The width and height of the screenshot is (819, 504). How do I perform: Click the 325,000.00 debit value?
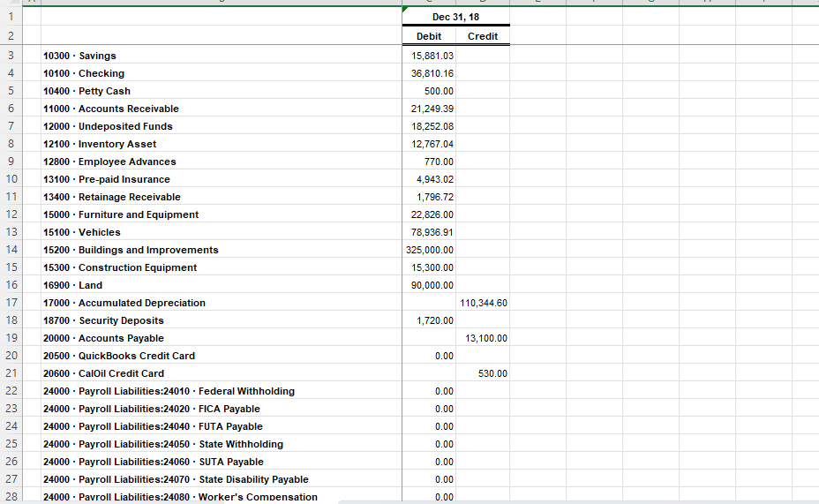tap(429, 250)
